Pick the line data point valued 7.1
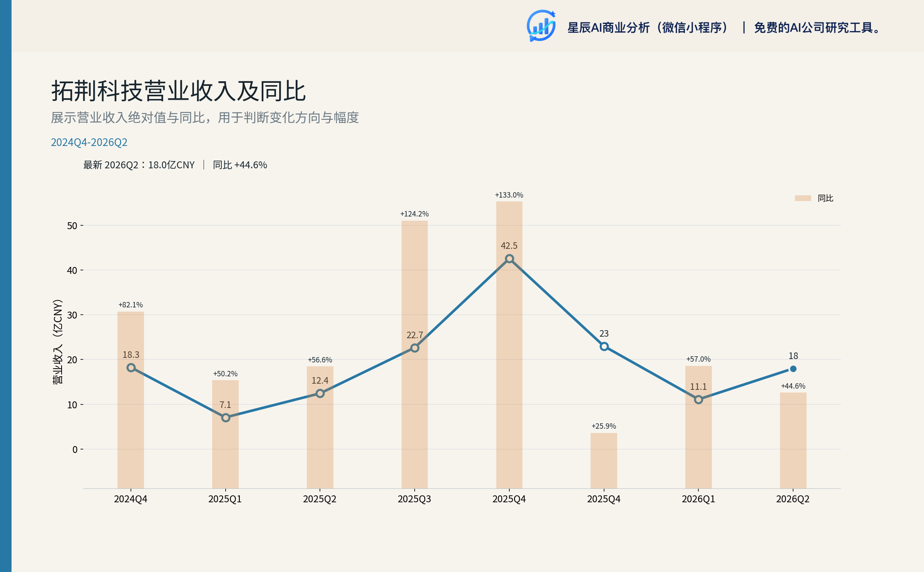The height and width of the screenshot is (572, 924). (x=226, y=418)
